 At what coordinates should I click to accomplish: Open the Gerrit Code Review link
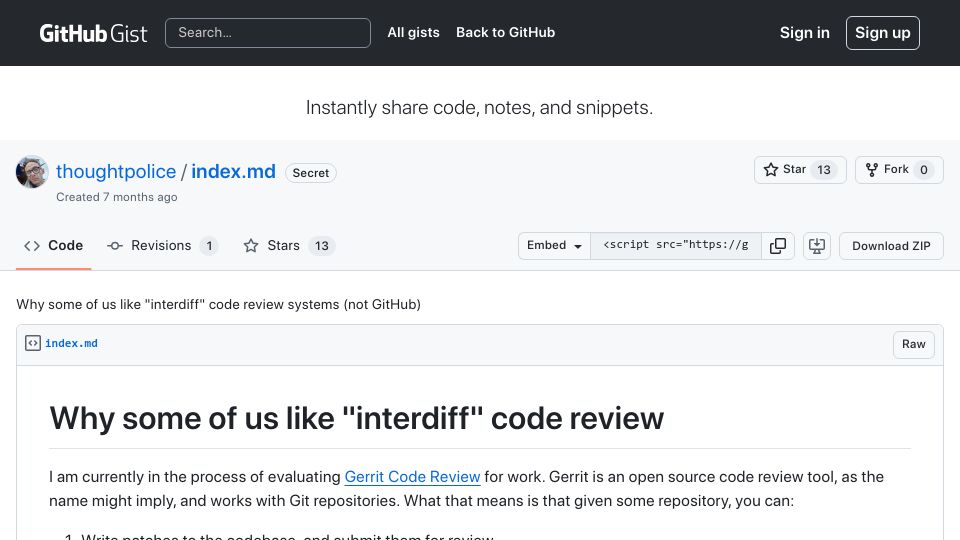(x=412, y=477)
